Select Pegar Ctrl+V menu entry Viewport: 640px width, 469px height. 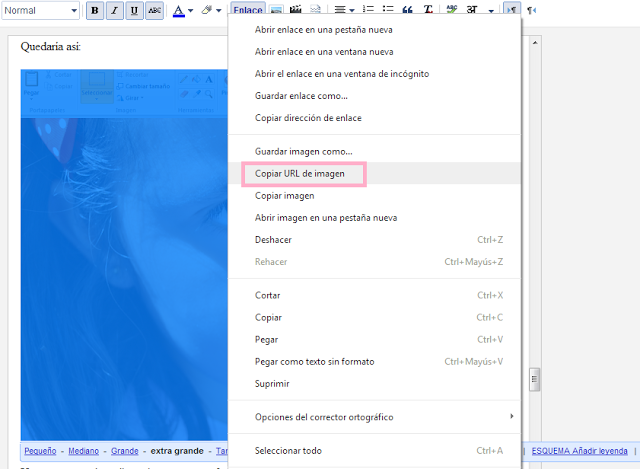[374, 339]
